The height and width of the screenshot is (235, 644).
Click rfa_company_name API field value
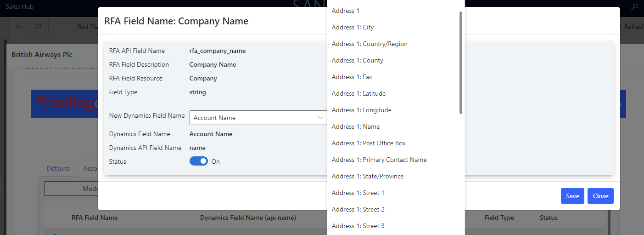click(218, 51)
